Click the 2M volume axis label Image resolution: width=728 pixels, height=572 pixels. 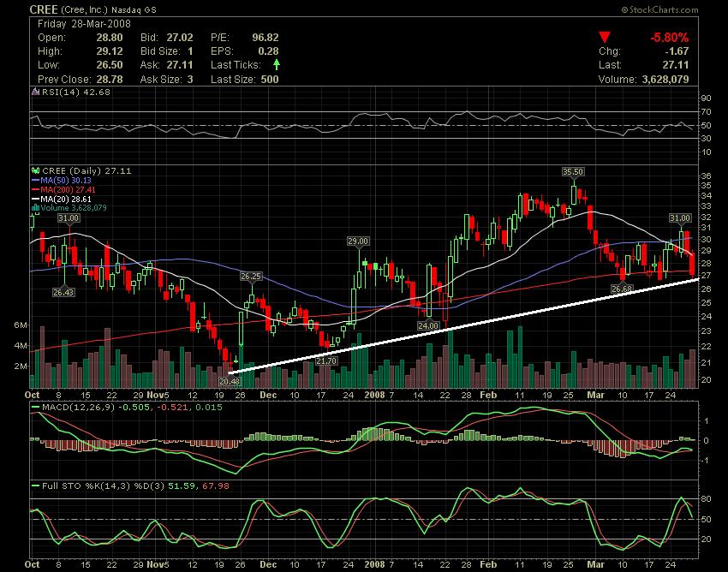[21, 366]
